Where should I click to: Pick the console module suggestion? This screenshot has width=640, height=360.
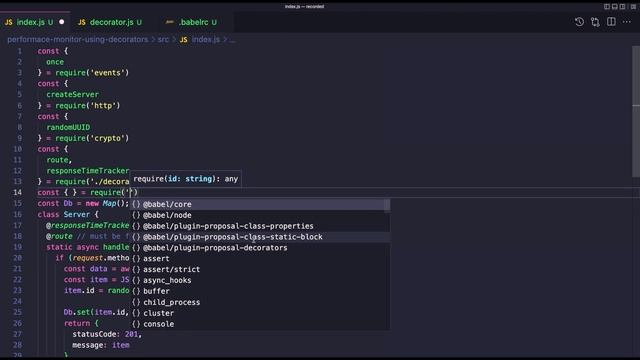pyautogui.click(x=260, y=324)
